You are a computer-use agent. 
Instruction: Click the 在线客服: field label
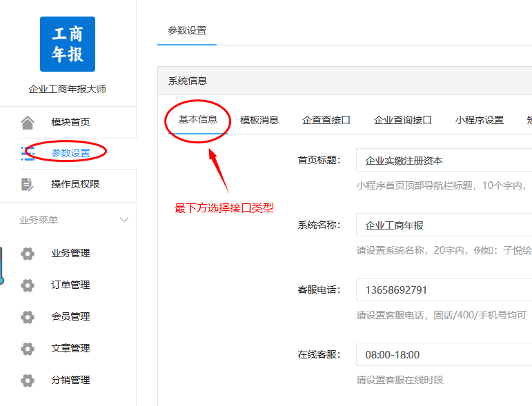(319, 354)
